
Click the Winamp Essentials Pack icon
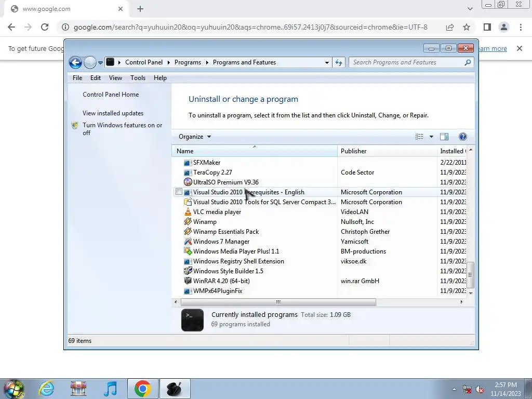point(188,231)
